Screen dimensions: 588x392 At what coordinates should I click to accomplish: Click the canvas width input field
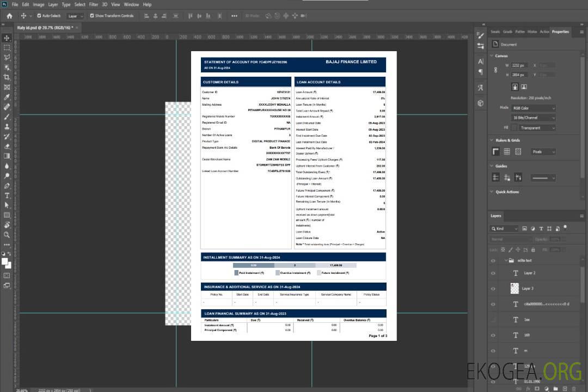pos(520,66)
